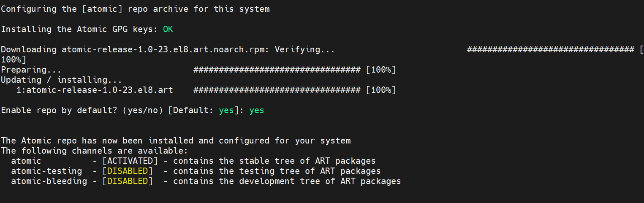Click the "Preparing..." text
This screenshot has height=203, width=644.
[31, 70]
